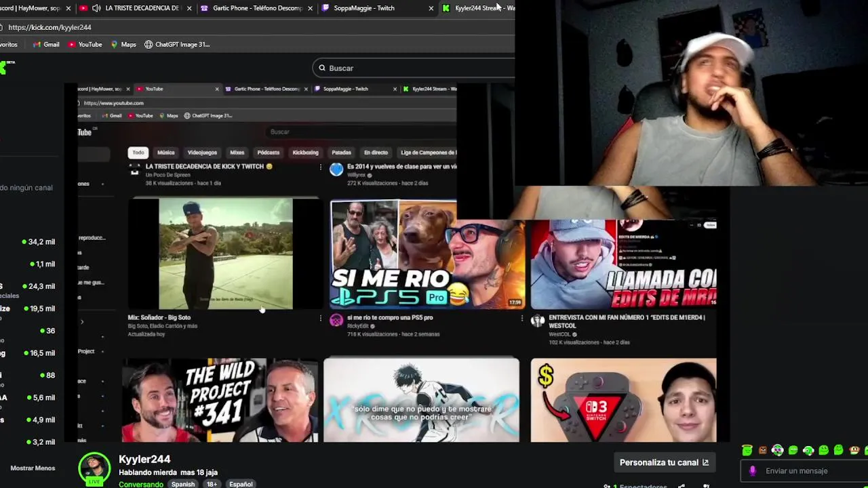Screen dimensions: 868x488
Task: Pick the brown angry-face emote in chat
Action: [762, 450]
